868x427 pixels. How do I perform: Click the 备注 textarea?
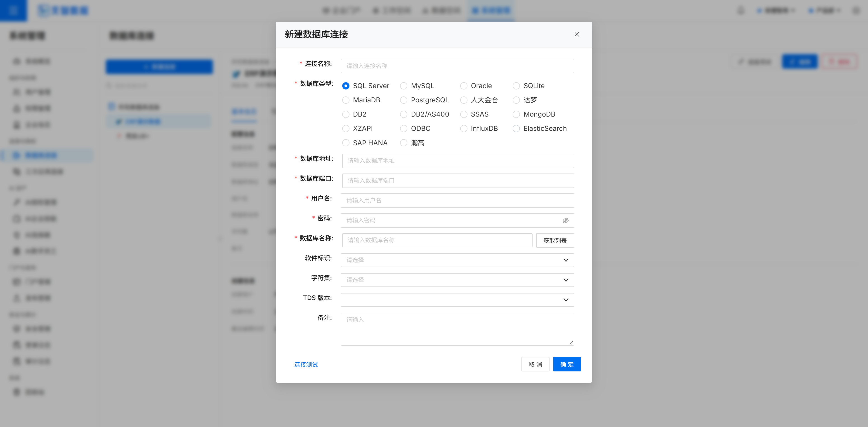click(x=457, y=329)
